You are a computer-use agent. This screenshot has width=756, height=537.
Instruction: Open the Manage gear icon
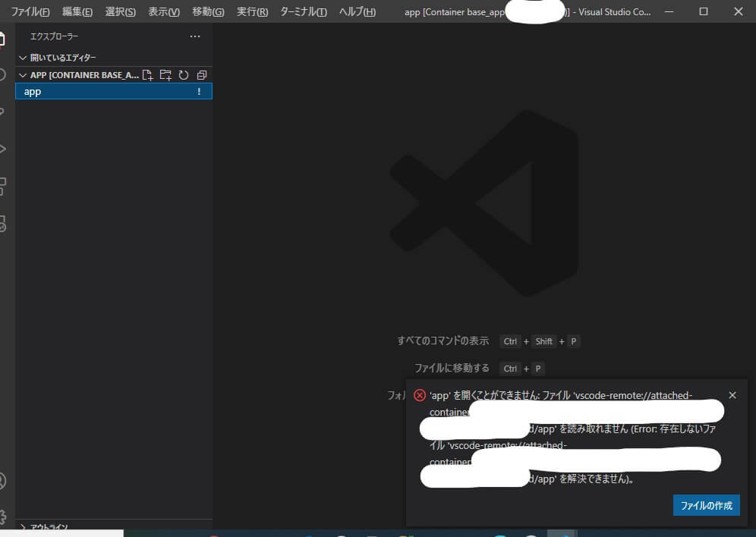point(2,517)
